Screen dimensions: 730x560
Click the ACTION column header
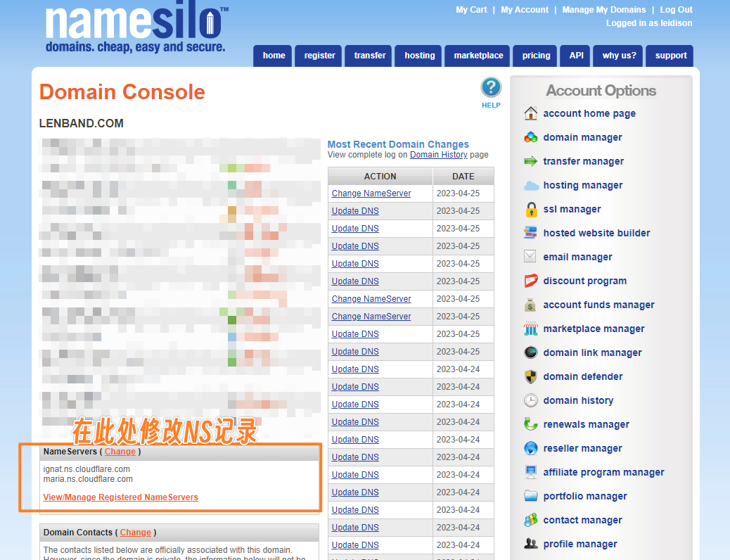tap(380, 176)
